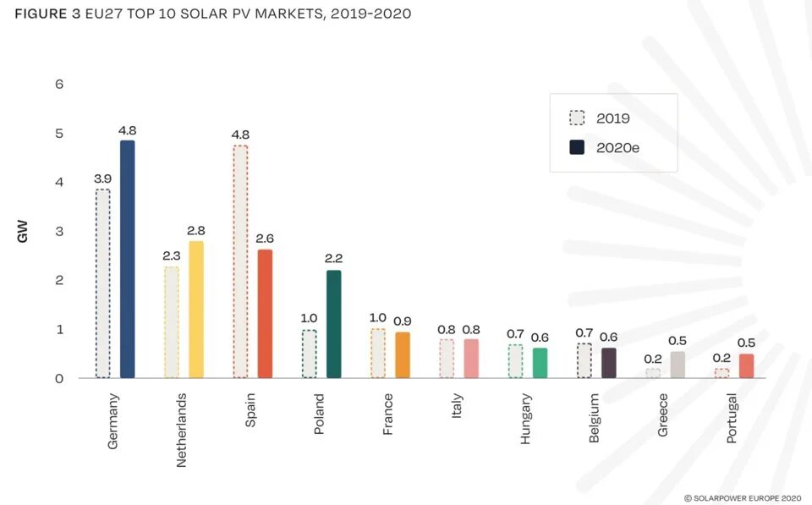
Task: Click the 2.2 value label above Poland
Action: (333, 259)
